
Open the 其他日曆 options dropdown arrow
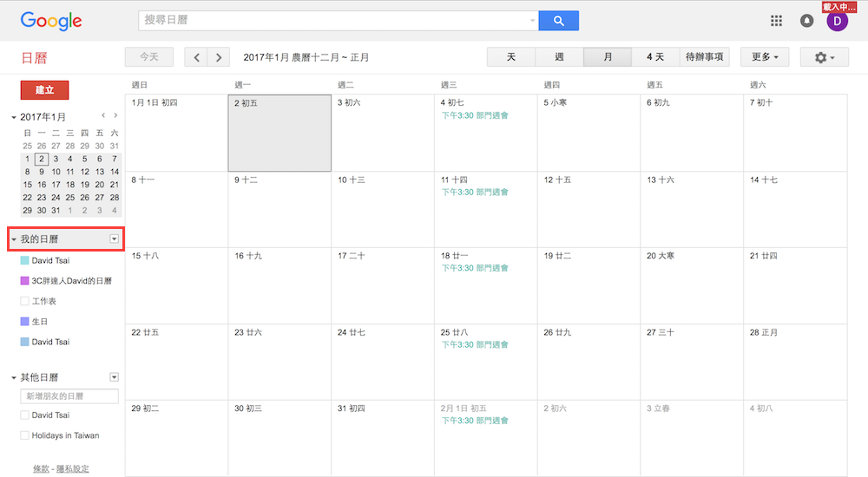114,377
